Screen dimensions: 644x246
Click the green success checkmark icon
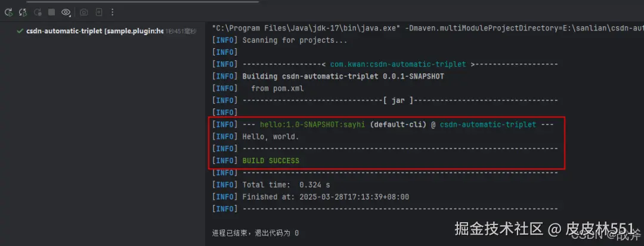tap(20, 31)
